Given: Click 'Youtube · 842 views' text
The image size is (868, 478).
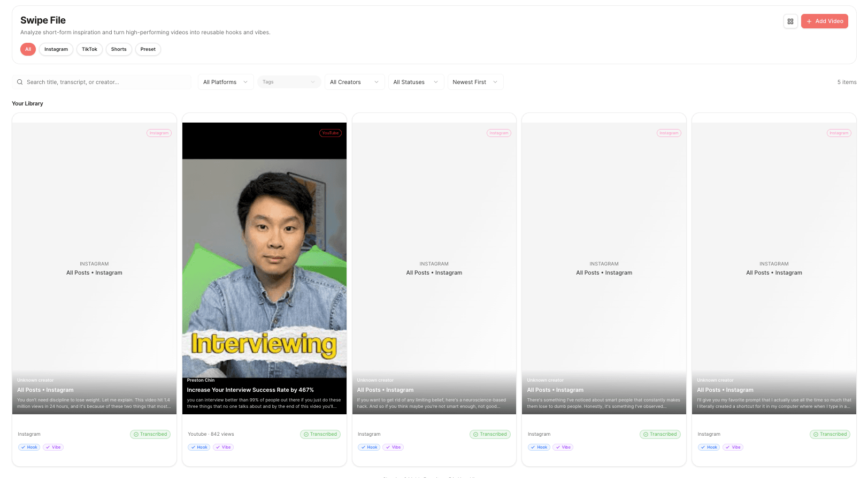Looking at the screenshot, I should (x=211, y=434).
